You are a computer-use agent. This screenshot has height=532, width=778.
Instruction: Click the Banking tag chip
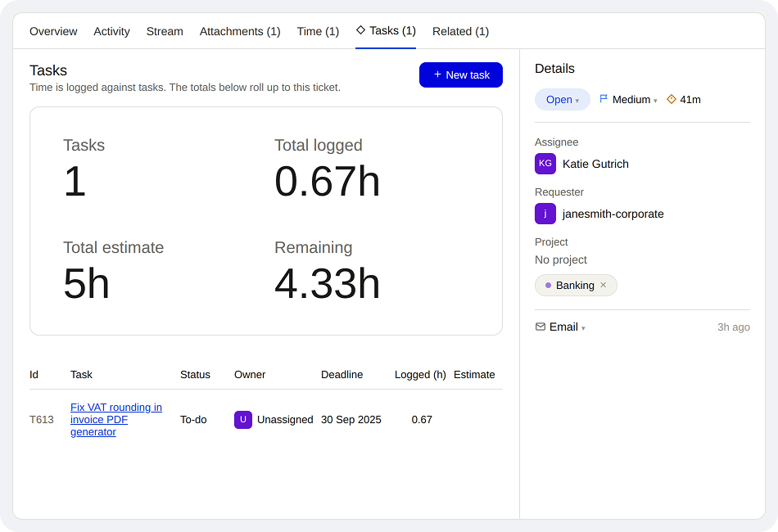click(576, 285)
